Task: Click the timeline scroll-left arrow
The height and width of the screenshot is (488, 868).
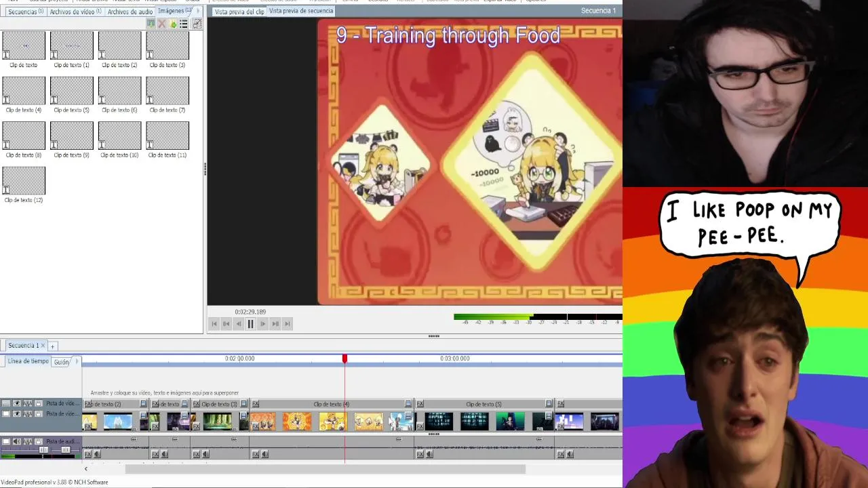Action: point(85,469)
